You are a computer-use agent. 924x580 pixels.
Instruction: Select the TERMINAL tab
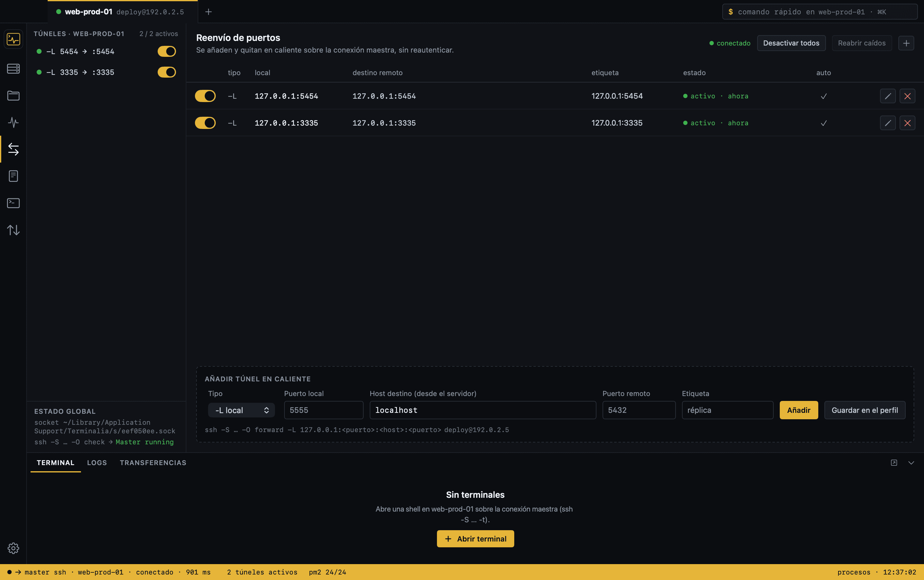click(x=56, y=463)
